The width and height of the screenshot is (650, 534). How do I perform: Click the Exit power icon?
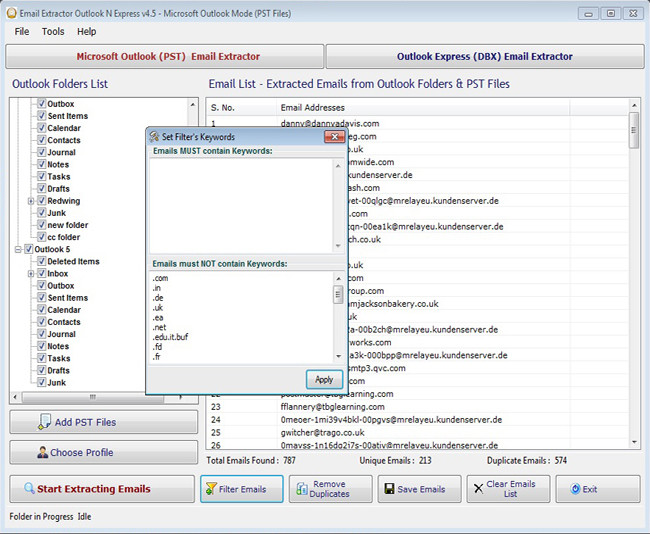pyautogui.click(x=575, y=489)
